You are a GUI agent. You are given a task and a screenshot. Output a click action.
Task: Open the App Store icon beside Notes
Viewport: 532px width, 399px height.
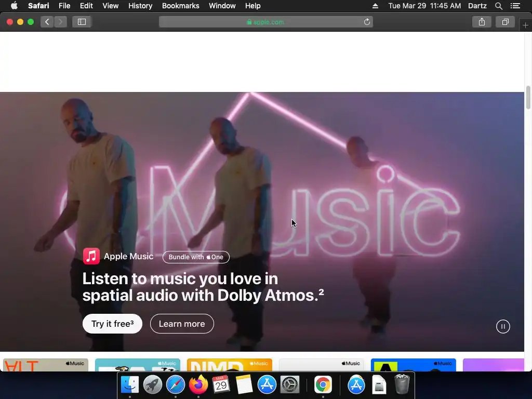[x=267, y=385]
